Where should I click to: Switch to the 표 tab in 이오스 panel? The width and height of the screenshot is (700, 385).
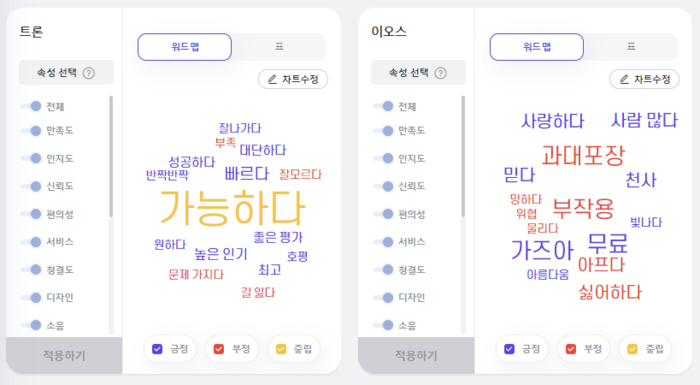(x=631, y=47)
